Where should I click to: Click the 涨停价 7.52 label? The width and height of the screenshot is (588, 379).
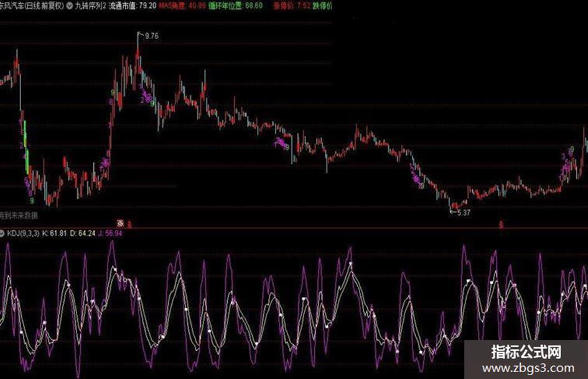(292, 6)
